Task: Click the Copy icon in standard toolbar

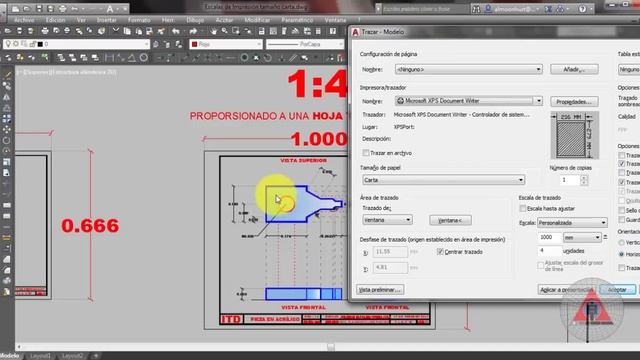Action: (127, 31)
